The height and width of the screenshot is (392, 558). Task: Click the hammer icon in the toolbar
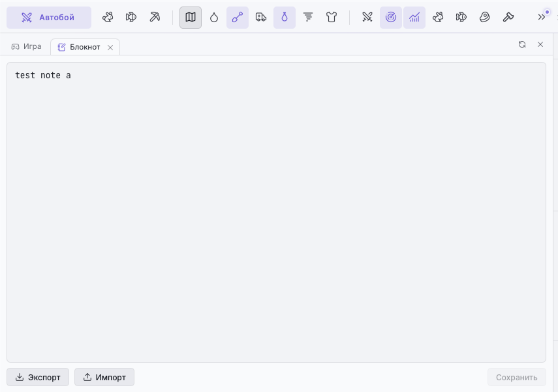(508, 18)
